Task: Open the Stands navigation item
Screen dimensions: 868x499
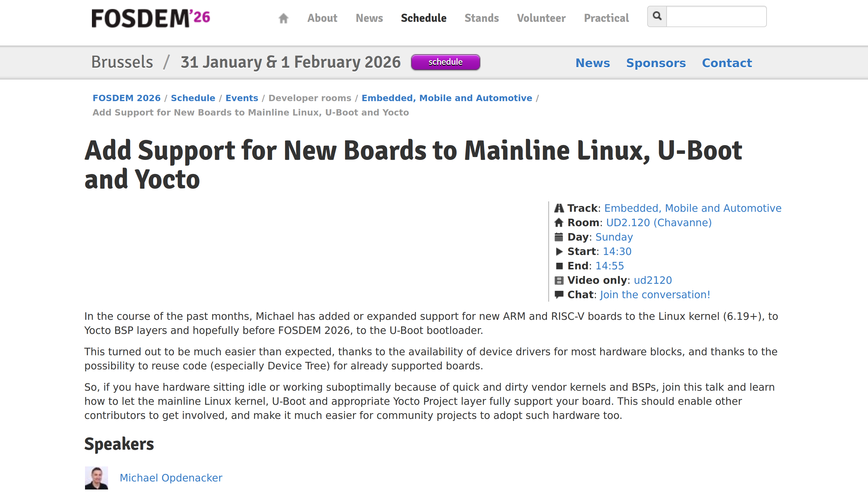Action: (x=481, y=18)
